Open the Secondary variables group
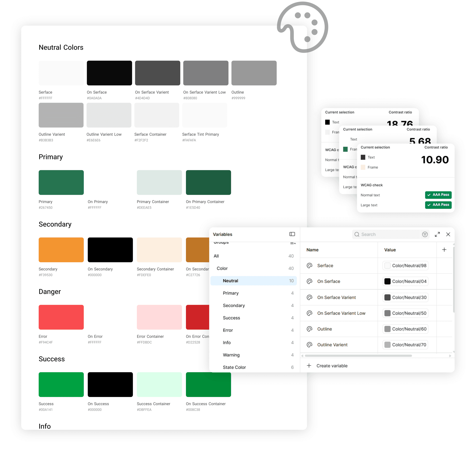The height and width of the screenshot is (451, 476). 254,306
